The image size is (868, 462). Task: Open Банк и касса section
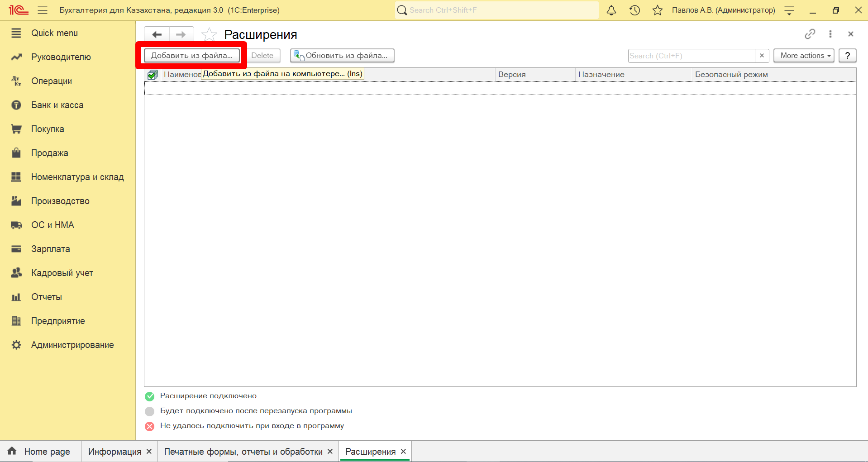tap(57, 105)
